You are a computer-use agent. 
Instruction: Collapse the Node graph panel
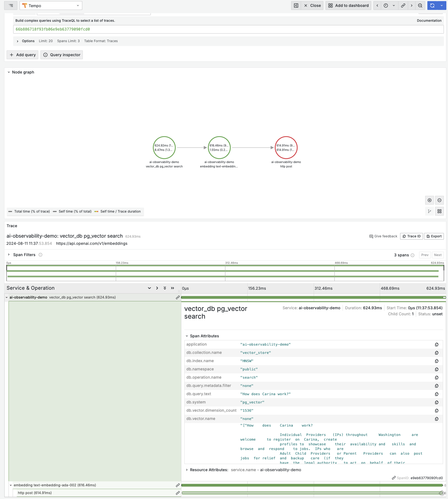coord(9,72)
